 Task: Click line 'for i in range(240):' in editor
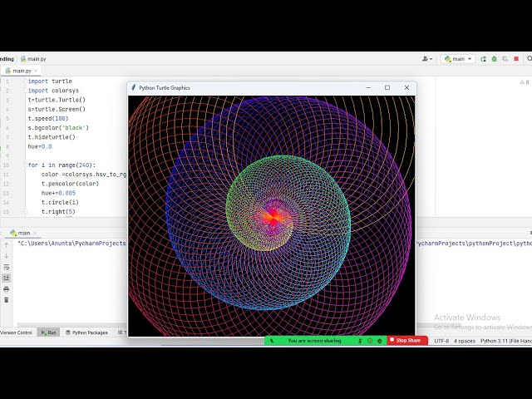pyautogui.click(x=62, y=165)
